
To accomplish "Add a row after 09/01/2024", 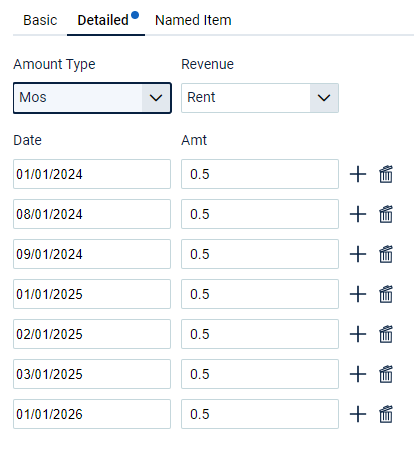I will click(358, 254).
